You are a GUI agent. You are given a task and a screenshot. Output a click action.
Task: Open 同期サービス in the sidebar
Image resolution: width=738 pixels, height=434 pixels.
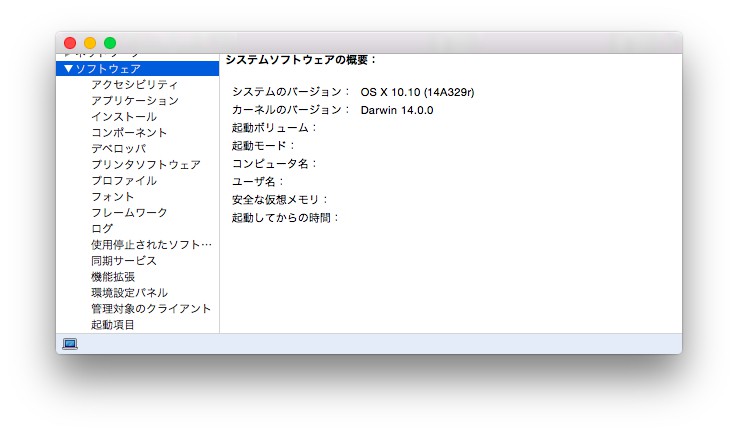coord(124,261)
